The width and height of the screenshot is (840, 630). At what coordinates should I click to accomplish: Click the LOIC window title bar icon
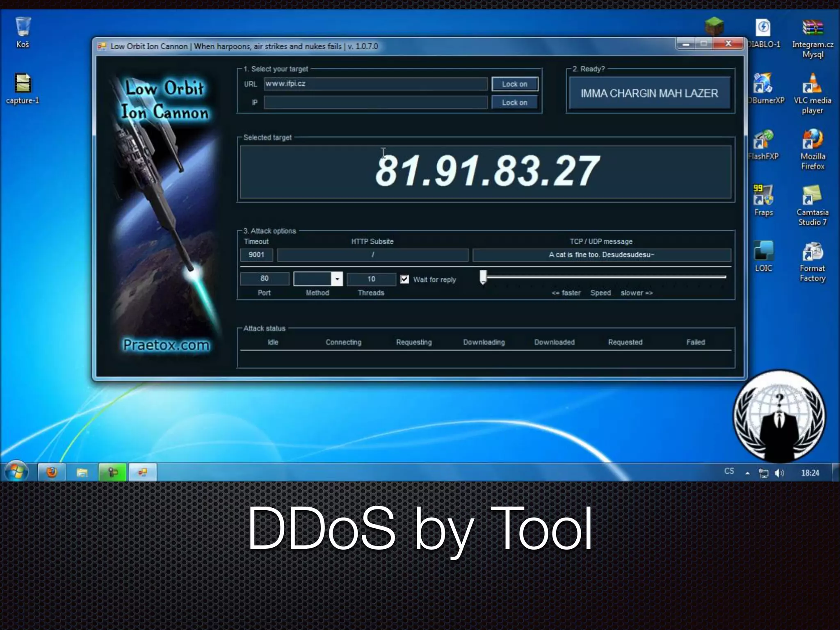tap(102, 46)
